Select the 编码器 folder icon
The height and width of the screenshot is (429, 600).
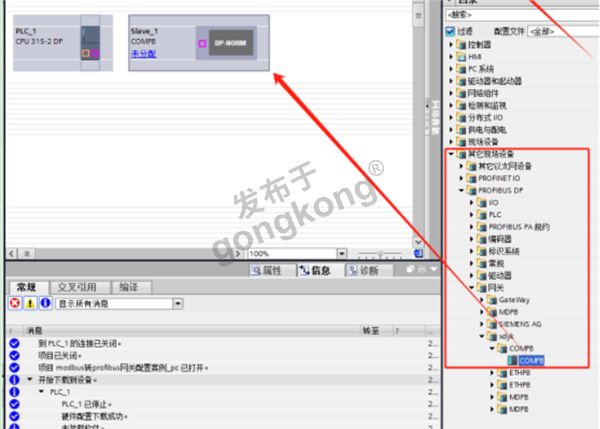point(482,239)
